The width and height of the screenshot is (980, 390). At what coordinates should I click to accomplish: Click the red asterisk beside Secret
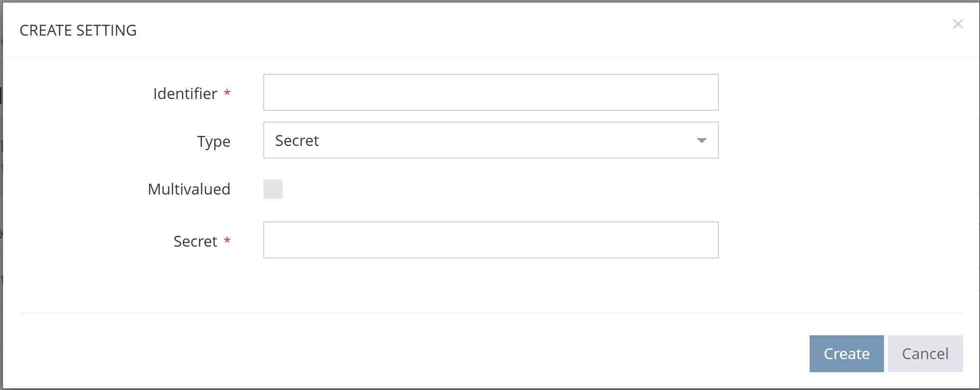[227, 241]
